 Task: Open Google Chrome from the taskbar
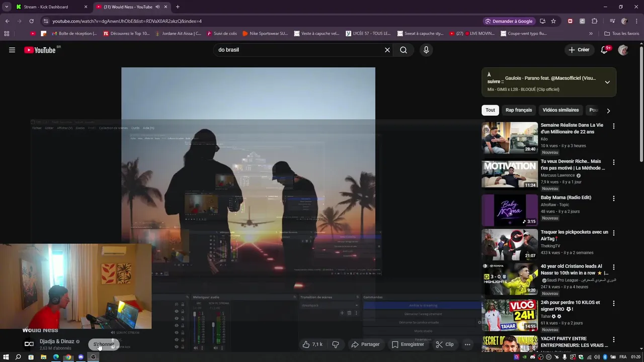(68, 357)
